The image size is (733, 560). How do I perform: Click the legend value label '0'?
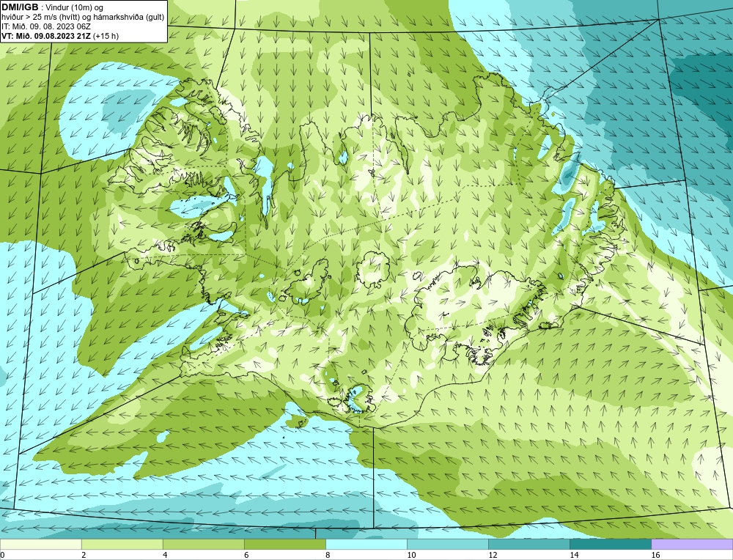pos(2,555)
